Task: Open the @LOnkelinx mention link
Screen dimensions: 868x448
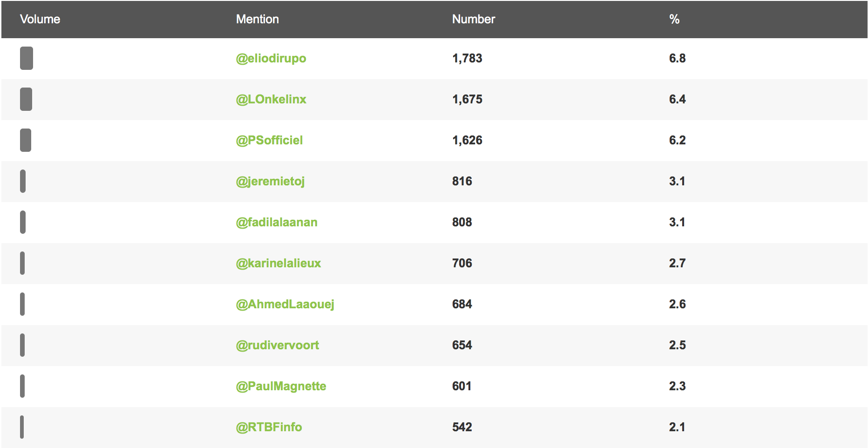Action: pyautogui.click(x=271, y=99)
